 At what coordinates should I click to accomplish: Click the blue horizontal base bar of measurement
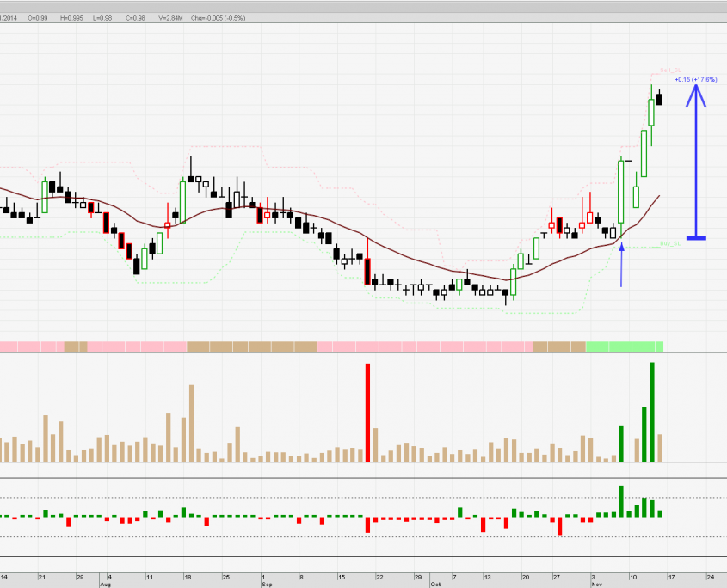click(695, 237)
